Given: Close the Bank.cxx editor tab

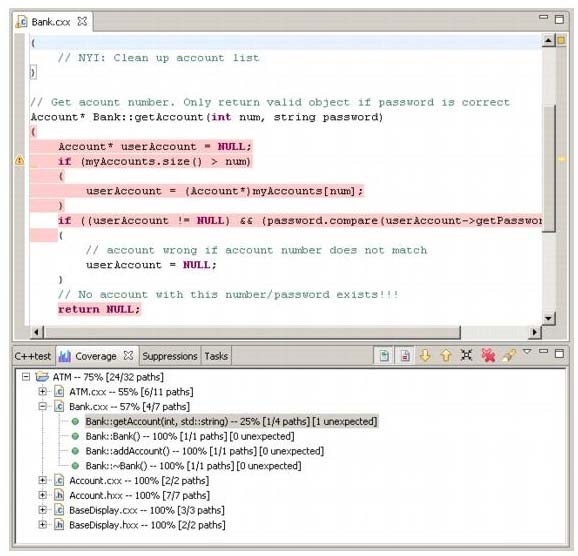Looking at the screenshot, I should pos(82,21).
